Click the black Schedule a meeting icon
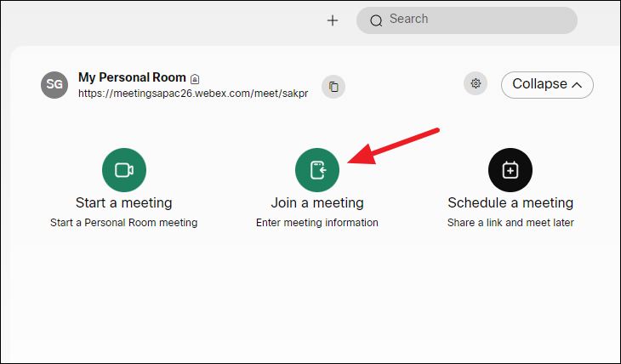 click(x=510, y=170)
